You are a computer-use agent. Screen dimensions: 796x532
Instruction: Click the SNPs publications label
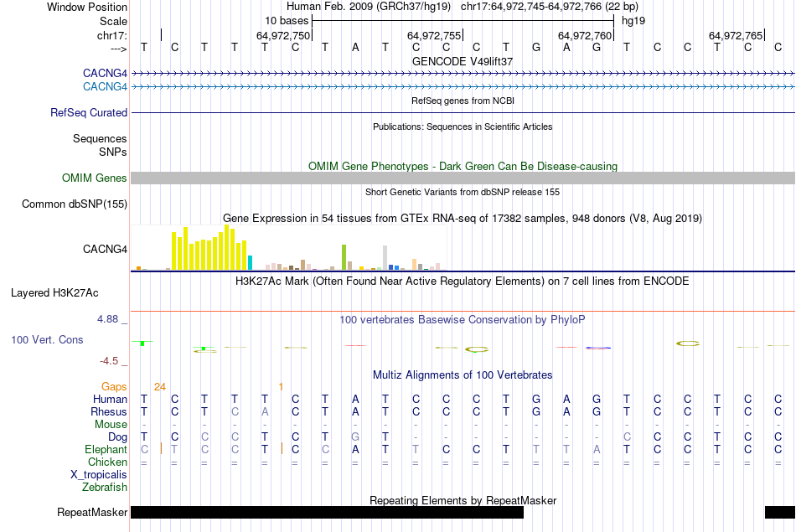pyautogui.click(x=113, y=152)
